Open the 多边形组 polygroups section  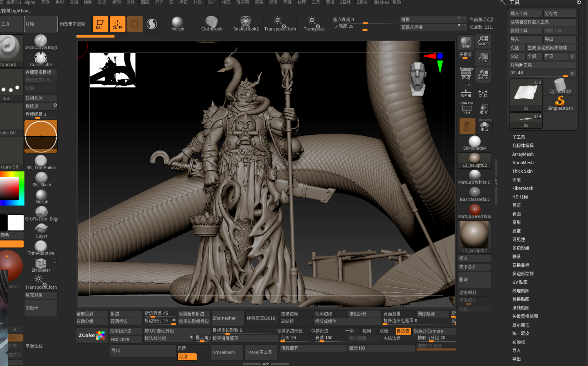[x=520, y=248]
